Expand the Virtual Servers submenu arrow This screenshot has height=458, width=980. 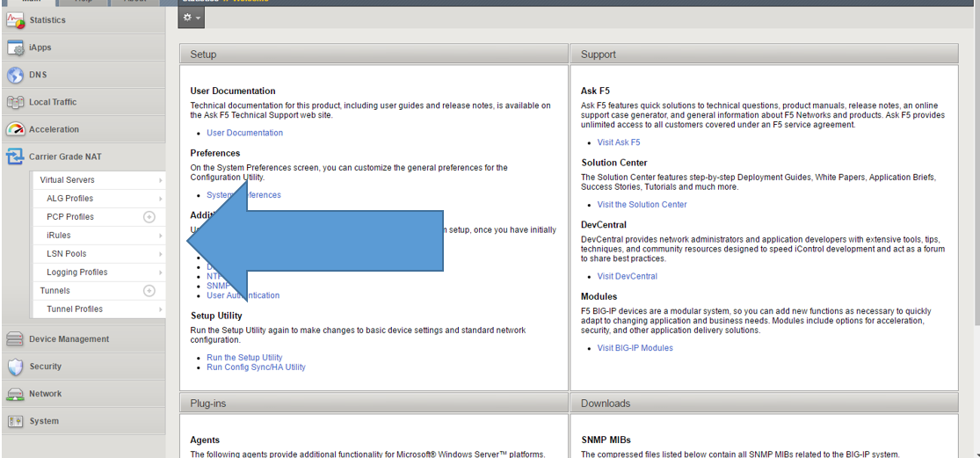160,180
